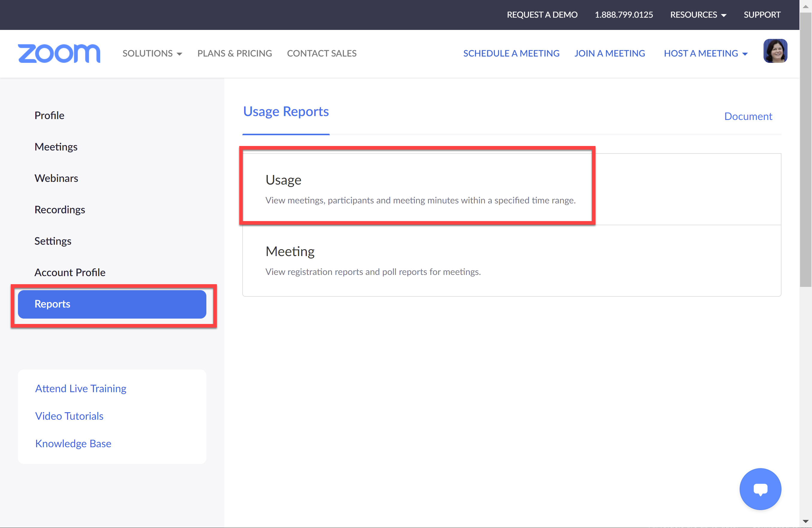Open the Knowledge Base
Screen dimensions: 812x528
(x=73, y=443)
